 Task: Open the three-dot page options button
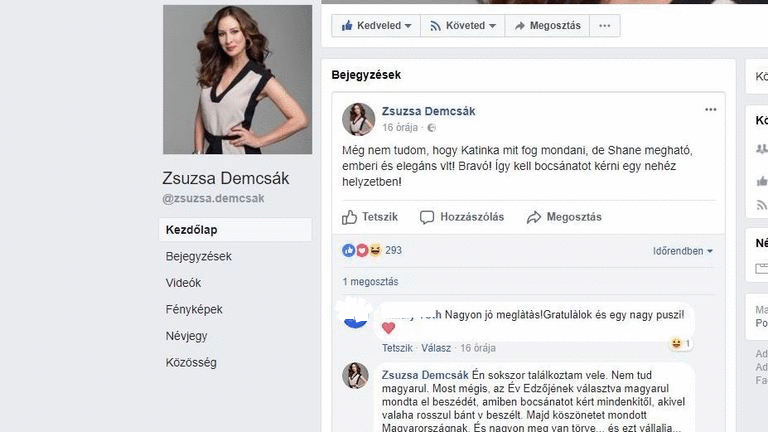(x=603, y=26)
